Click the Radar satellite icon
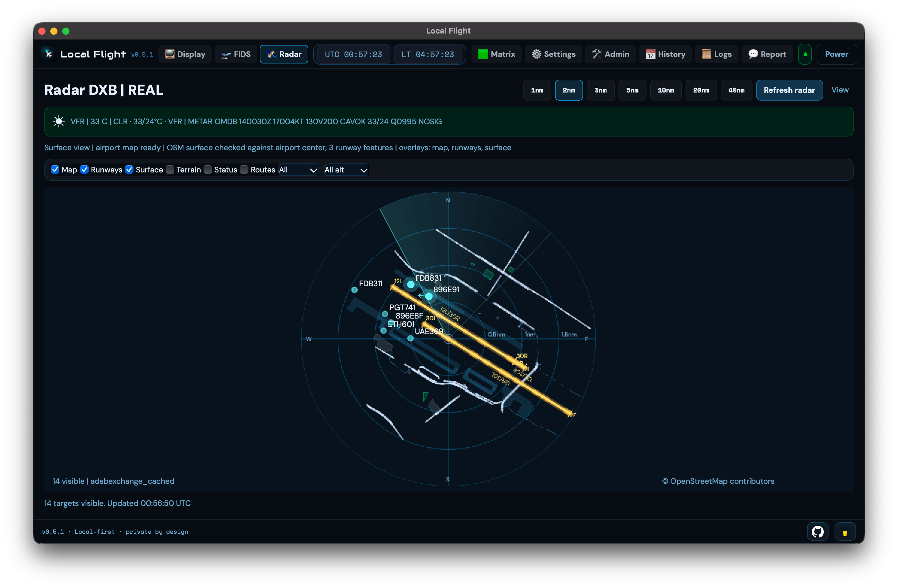898x588 pixels. [x=272, y=54]
